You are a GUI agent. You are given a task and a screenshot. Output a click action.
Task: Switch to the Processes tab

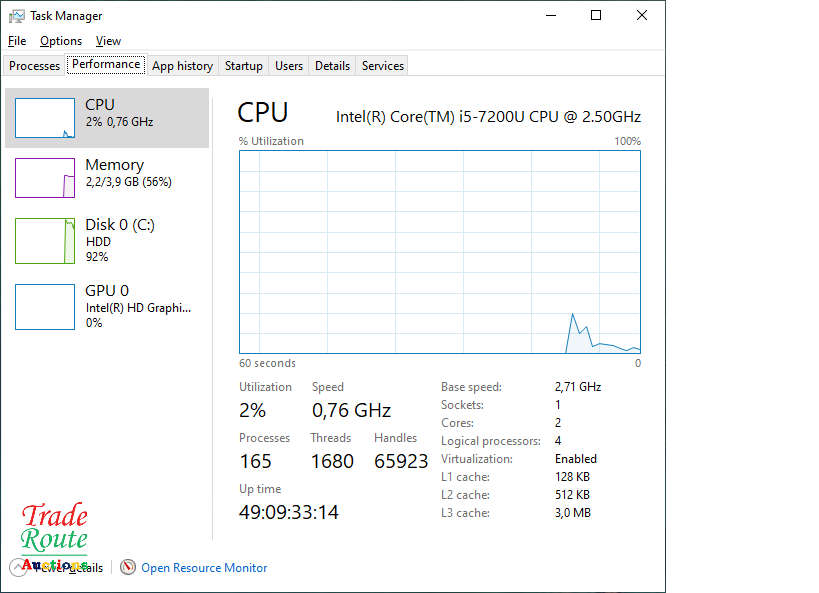[x=35, y=66]
